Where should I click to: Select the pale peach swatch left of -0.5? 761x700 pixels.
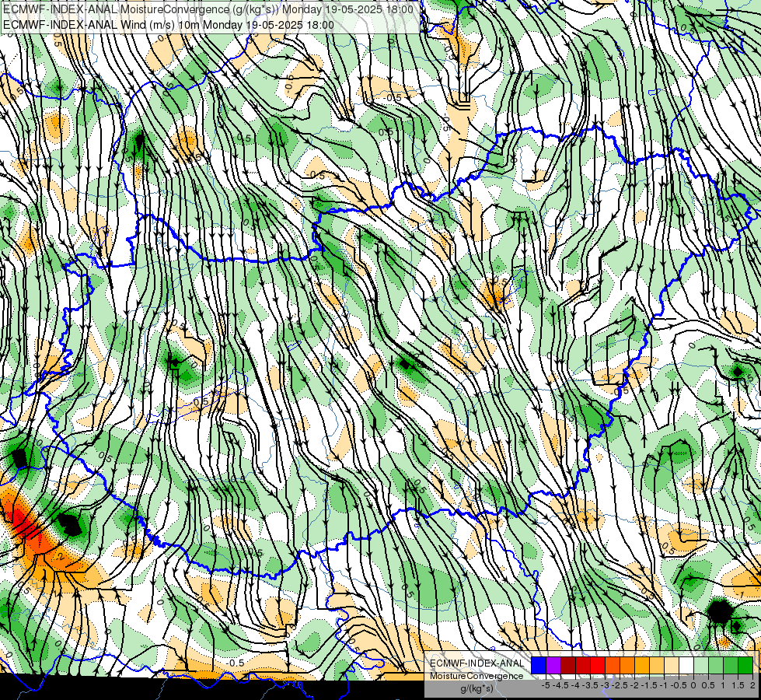672,666
